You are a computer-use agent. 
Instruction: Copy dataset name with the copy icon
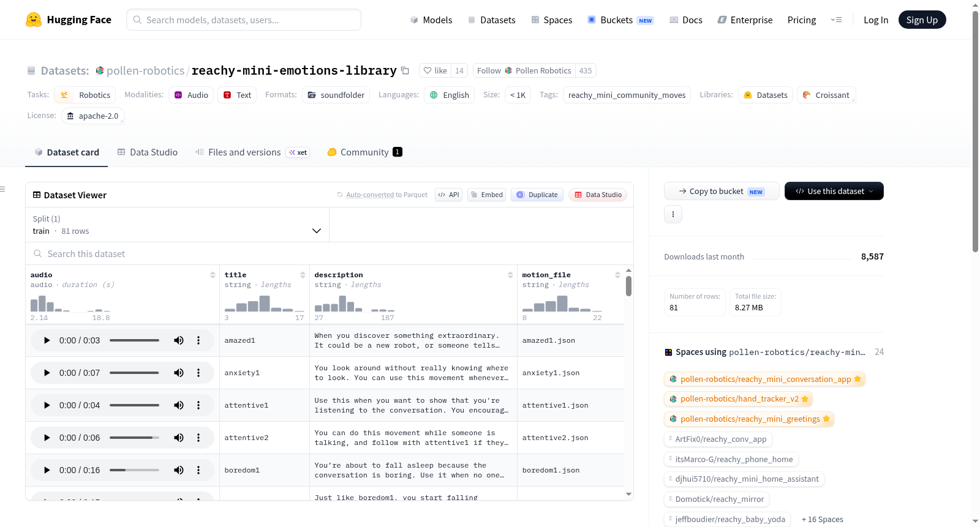[405, 70]
